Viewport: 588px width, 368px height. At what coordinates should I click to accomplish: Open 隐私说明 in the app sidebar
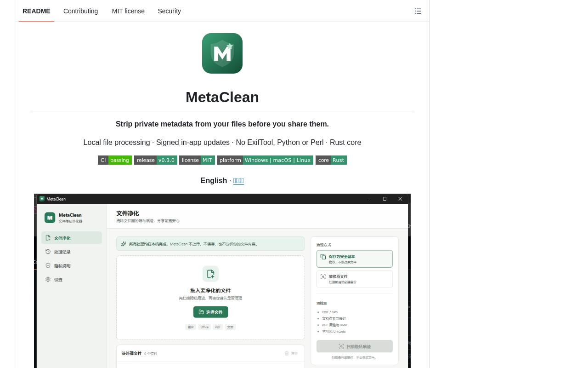pos(72,265)
